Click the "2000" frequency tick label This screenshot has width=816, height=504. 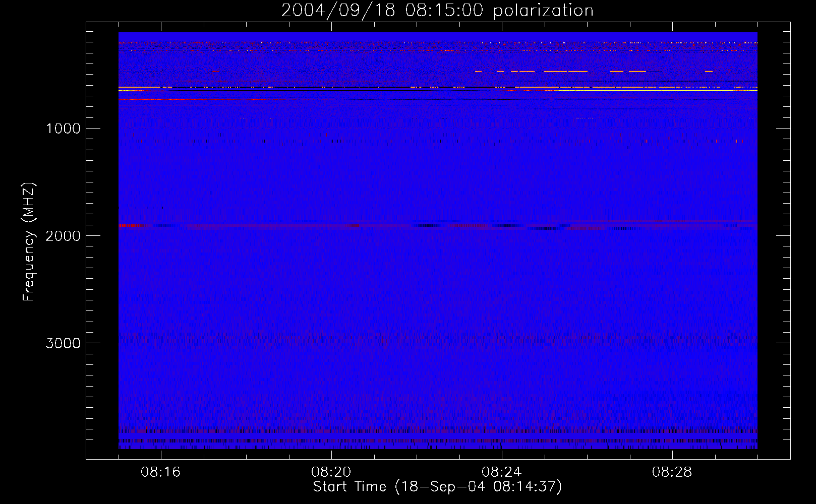[63, 236]
